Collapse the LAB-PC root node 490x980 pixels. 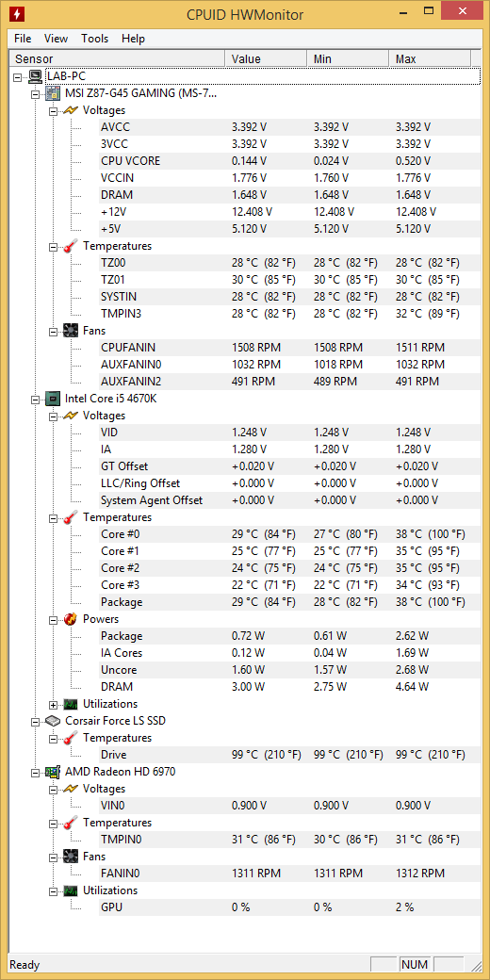point(18,76)
